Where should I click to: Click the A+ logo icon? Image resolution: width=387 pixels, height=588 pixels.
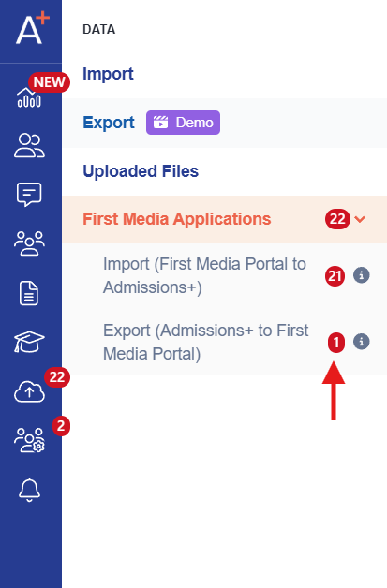pos(32,27)
